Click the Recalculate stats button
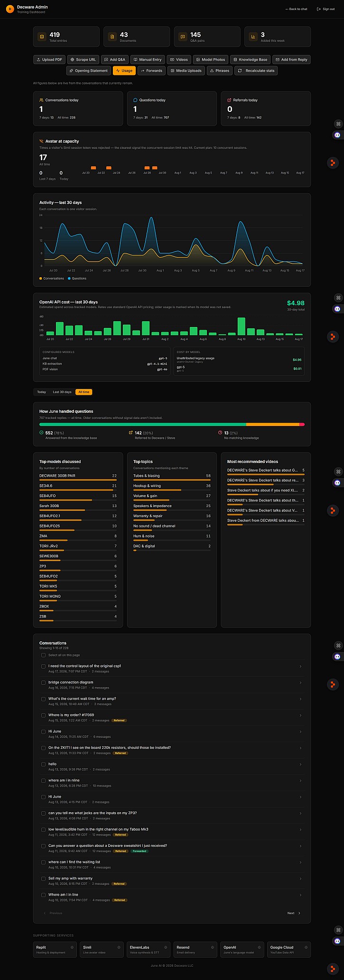The height and width of the screenshot is (980, 344). tap(256, 71)
